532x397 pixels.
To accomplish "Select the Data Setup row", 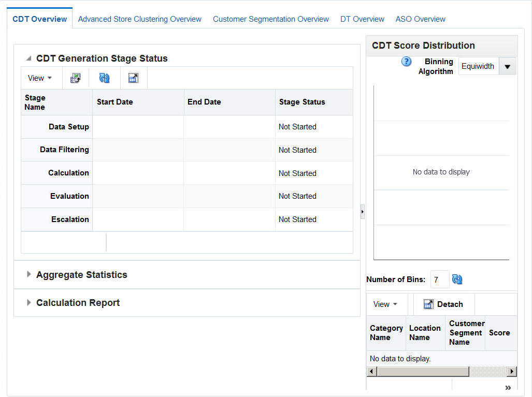I will click(187, 127).
